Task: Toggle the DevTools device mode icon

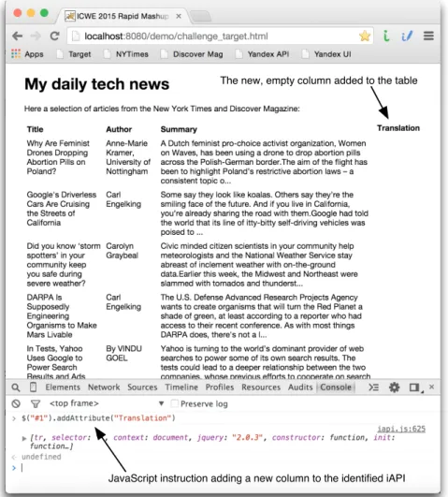Action: [33, 387]
